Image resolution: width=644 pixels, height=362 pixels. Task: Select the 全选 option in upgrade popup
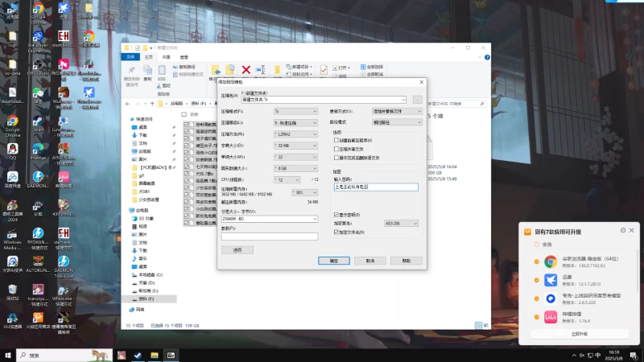pyautogui.click(x=538, y=244)
